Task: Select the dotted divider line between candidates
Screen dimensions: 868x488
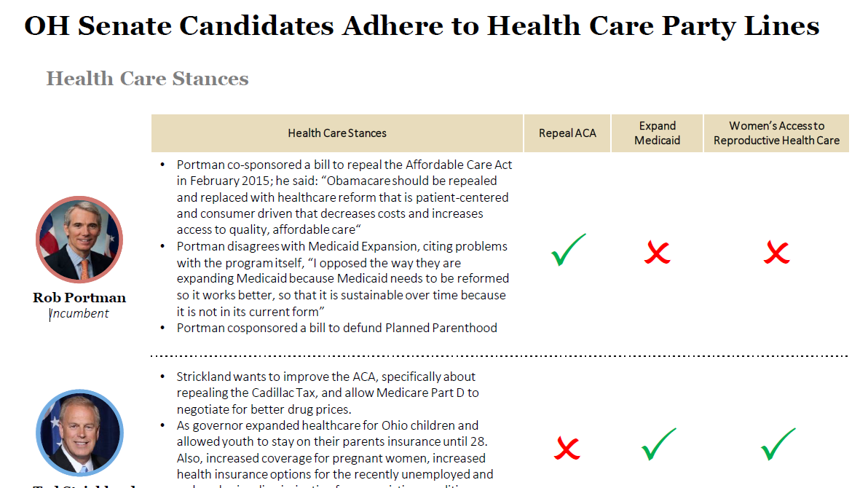Action: [500, 356]
